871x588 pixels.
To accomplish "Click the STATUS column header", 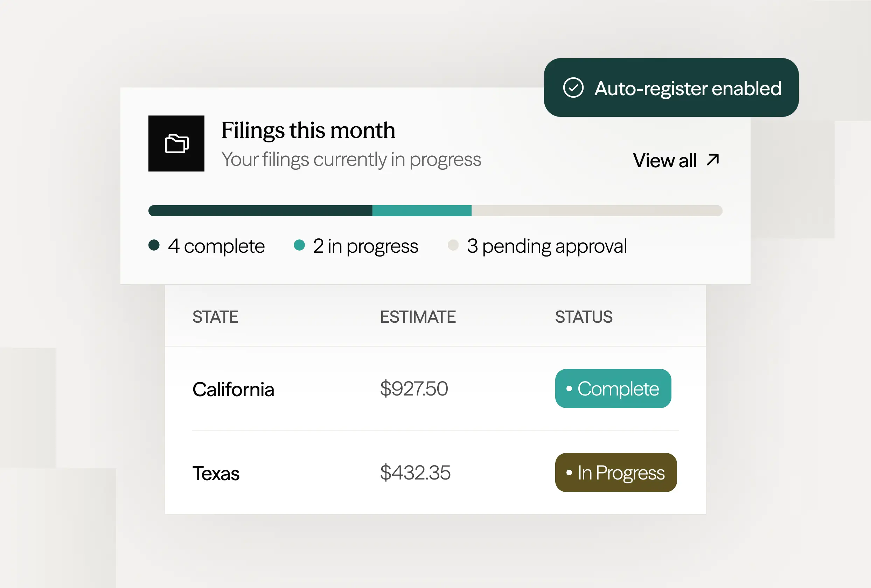I will tap(584, 317).
